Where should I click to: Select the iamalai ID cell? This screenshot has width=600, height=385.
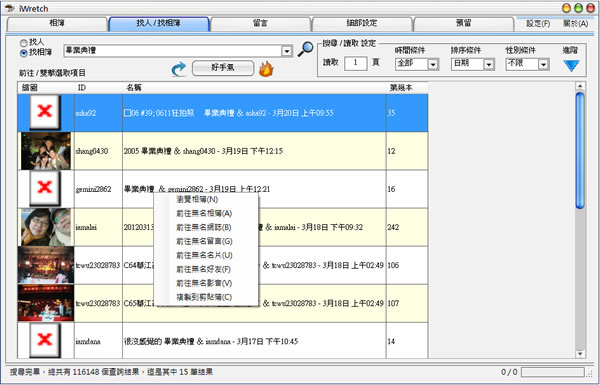tap(98, 227)
